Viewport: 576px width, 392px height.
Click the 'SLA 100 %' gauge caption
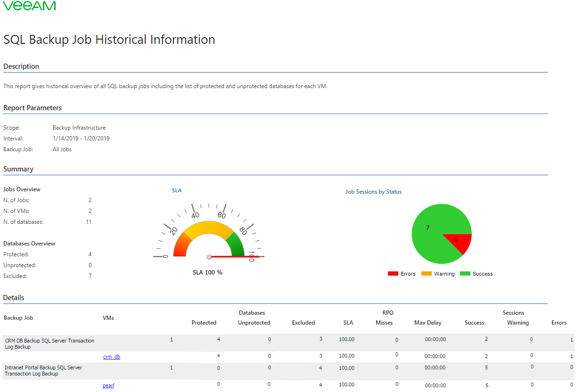pyautogui.click(x=207, y=272)
